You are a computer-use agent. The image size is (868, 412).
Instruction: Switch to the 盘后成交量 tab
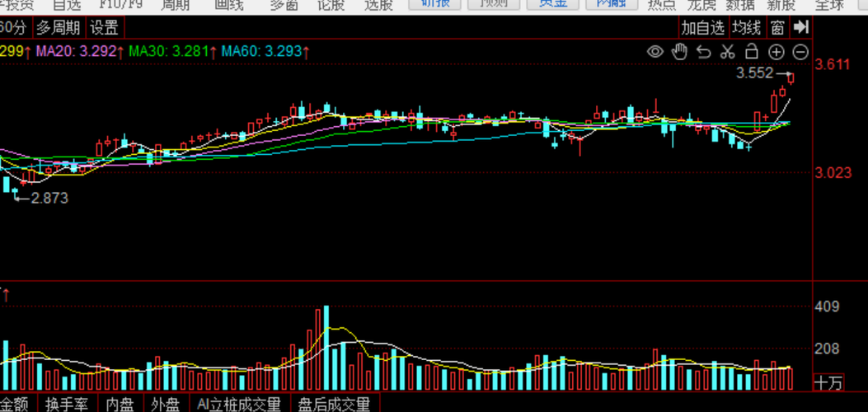tap(334, 405)
